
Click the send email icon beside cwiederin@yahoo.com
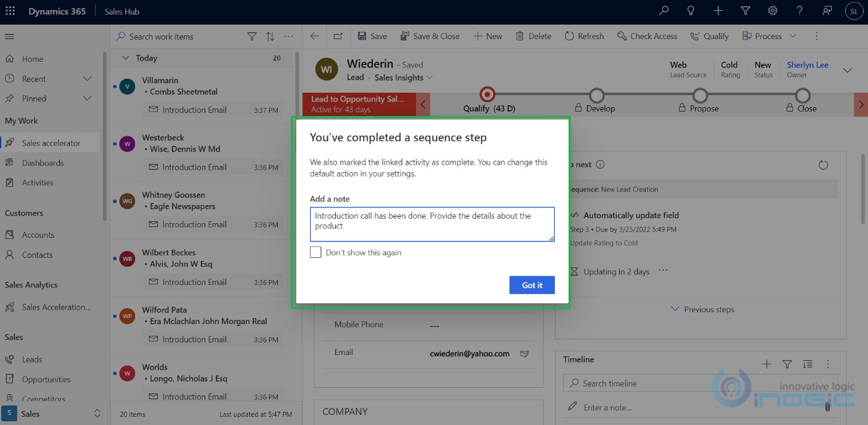[x=524, y=354]
